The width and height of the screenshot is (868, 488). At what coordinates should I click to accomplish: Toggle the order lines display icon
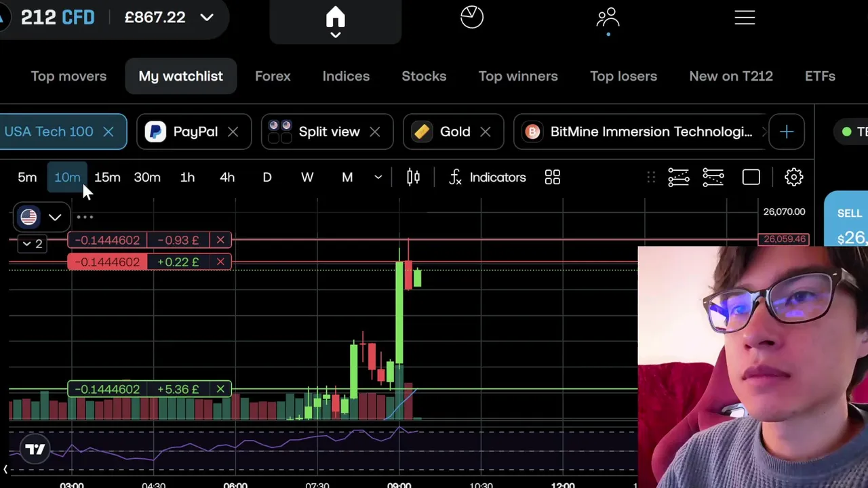click(x=679, y=178)
